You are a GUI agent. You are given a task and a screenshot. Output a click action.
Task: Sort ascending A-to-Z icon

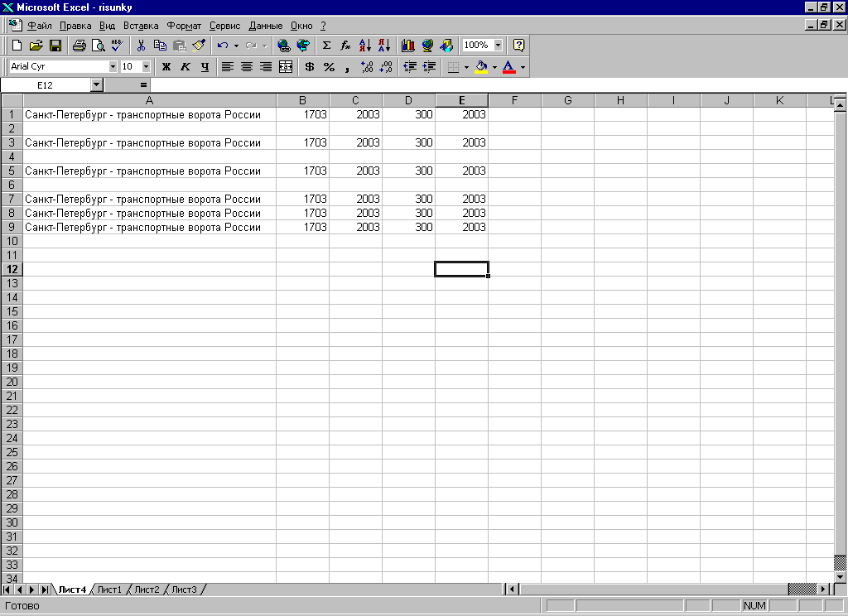pos(365,46)
